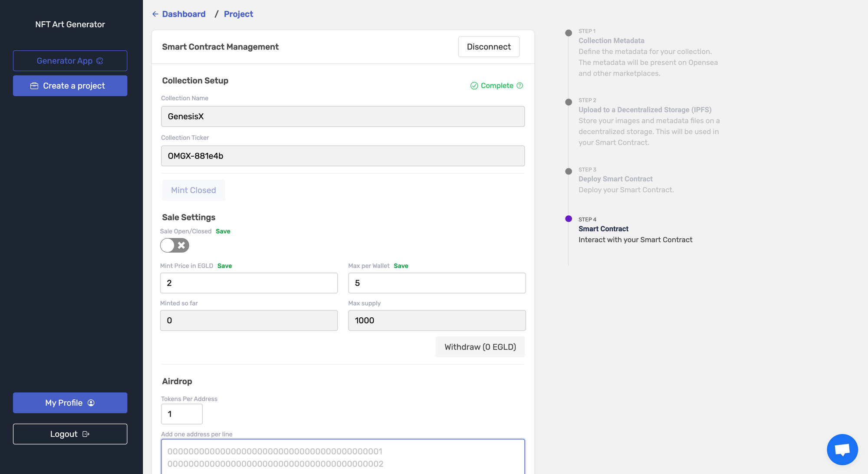Click the briefcase icon on Create a project
Image resolution: width=868 pixels, height=474 pixels.
coord(34,86)
